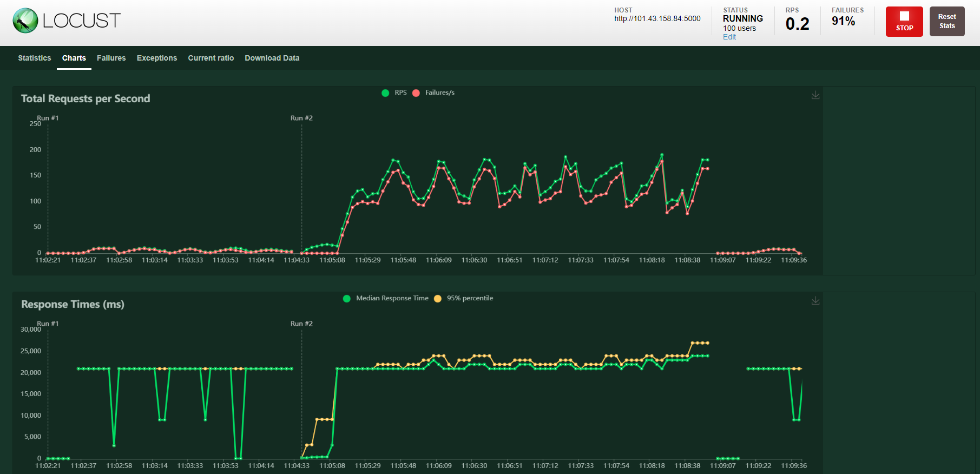Click the 91% failures value
Image resolution: width=980 pixels, height=474 pixels.
(x=844, y=21)
